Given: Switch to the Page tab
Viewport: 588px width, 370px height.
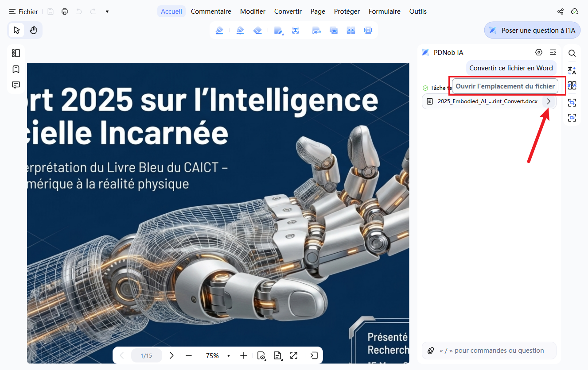Looking at the screenshot, I should point(318,12).
